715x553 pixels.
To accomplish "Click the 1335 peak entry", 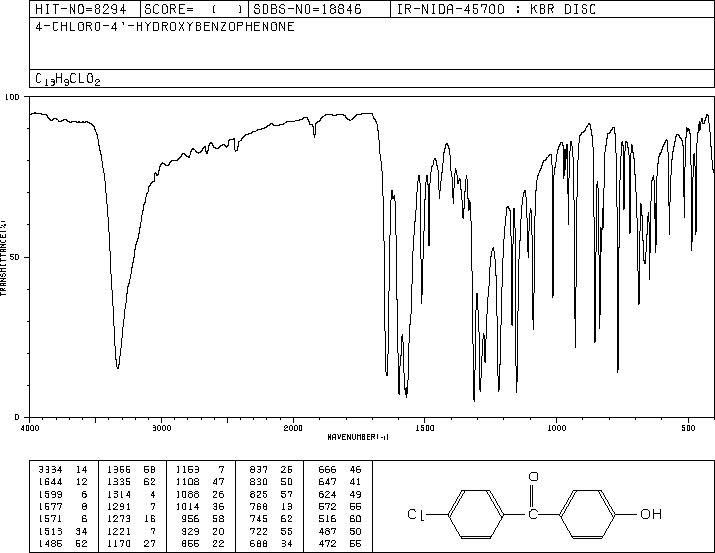I will [131, 482].
